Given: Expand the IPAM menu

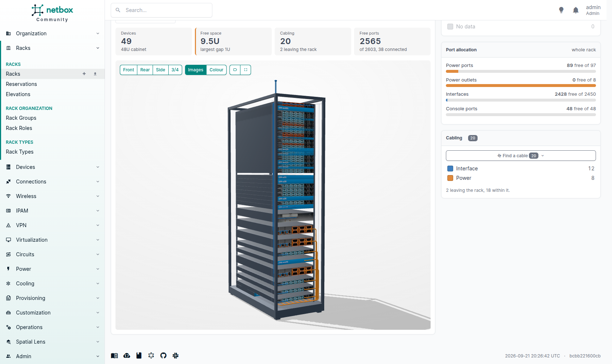Looking at the screenshot, I should click(x=52, y=211).
